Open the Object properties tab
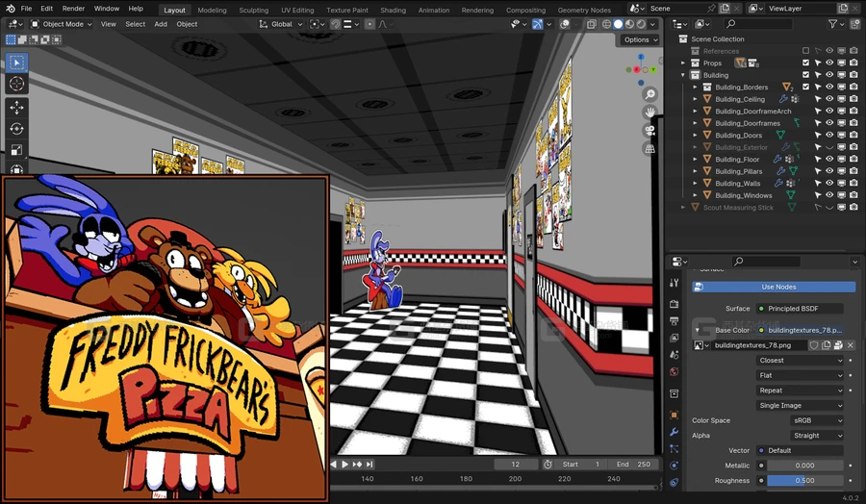This screenshot has width=866, height=504. (674, 416)
